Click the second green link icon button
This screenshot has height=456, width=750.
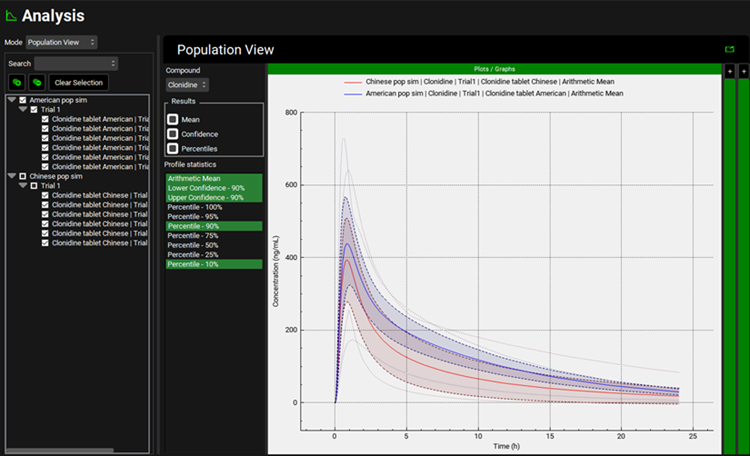38,82
